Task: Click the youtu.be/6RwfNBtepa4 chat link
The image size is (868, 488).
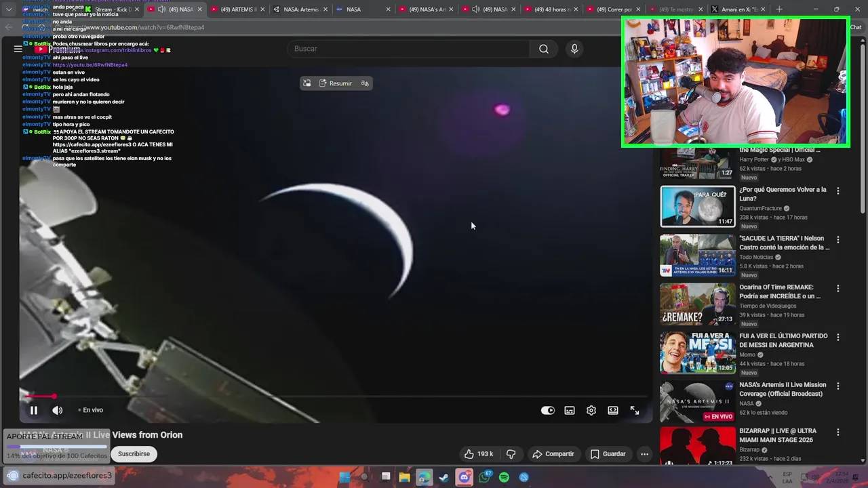Action: coord(90,65)
